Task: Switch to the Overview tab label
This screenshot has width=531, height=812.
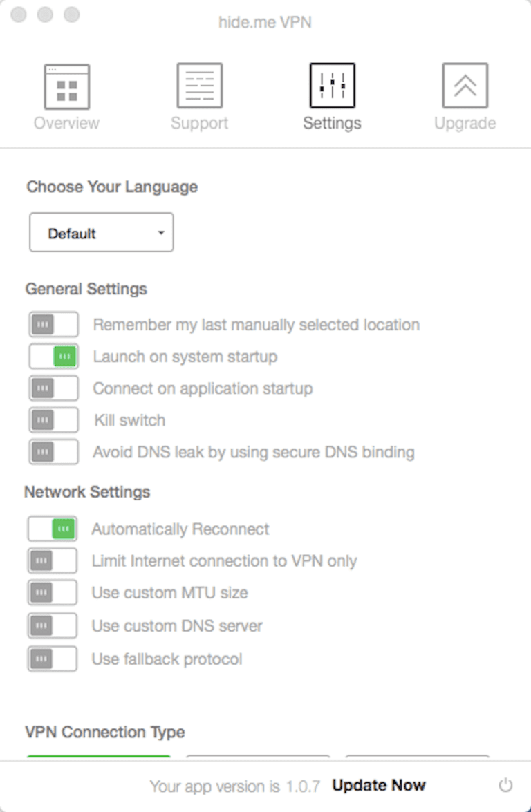Action: point(66,124)
